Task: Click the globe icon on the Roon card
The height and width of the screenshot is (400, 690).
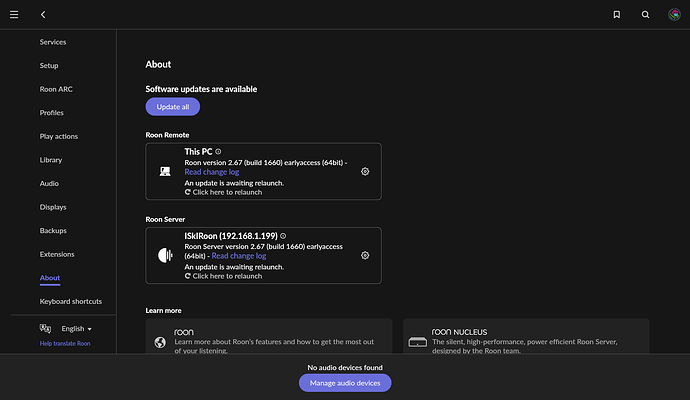Action: [x=160, y=342]
